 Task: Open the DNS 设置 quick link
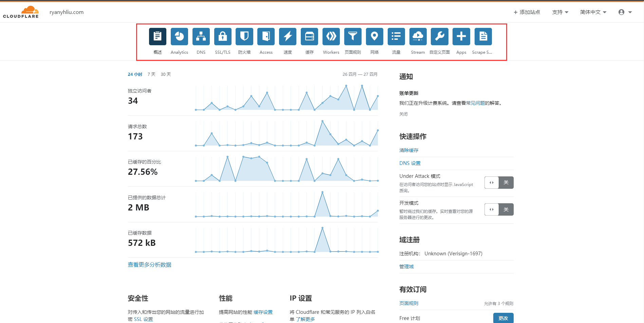(410, 163)
